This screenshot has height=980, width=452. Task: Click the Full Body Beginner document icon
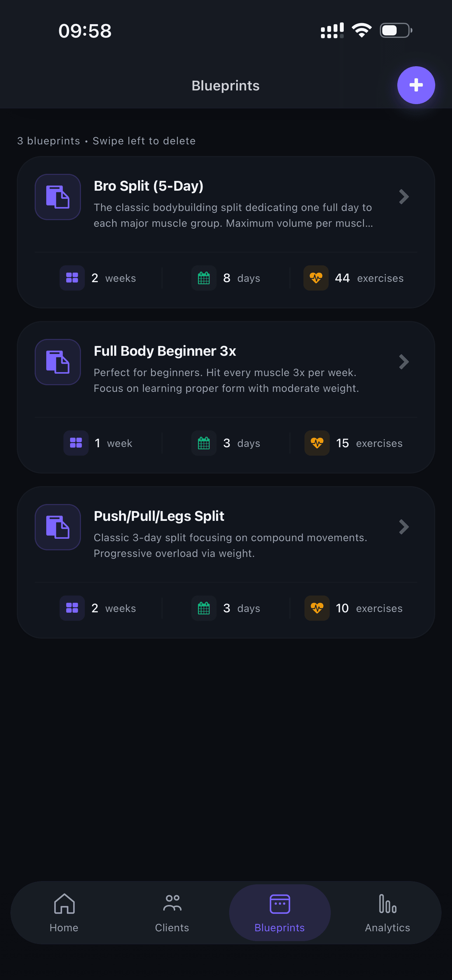58,362
